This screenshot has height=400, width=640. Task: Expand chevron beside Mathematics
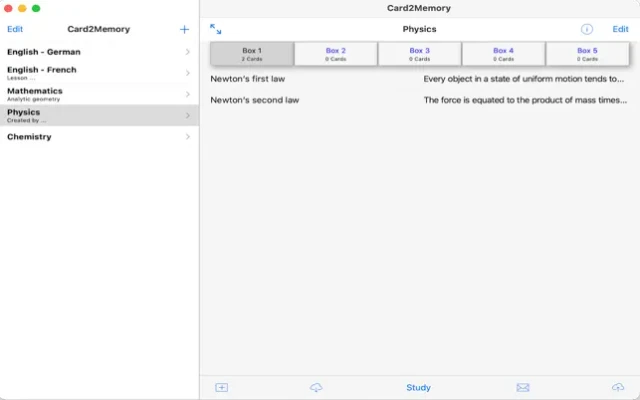tap(188, 94)
